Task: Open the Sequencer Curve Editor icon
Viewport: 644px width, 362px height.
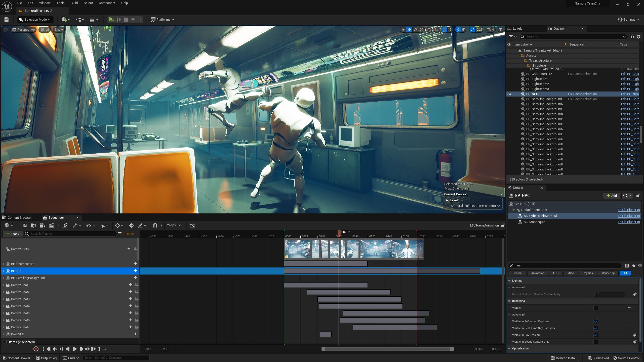Action: pos(192,225)
